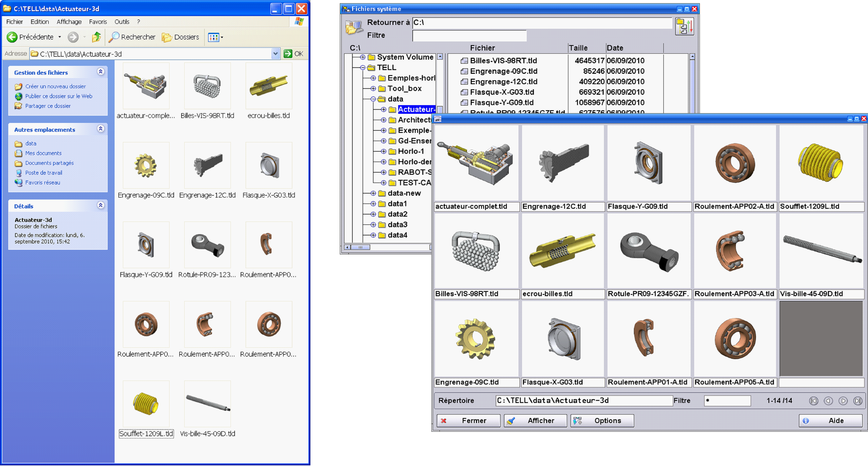Collapse the Gestion des fichiers panel
Viewport: 868px width, 466px height.
(x=100, y=72)
